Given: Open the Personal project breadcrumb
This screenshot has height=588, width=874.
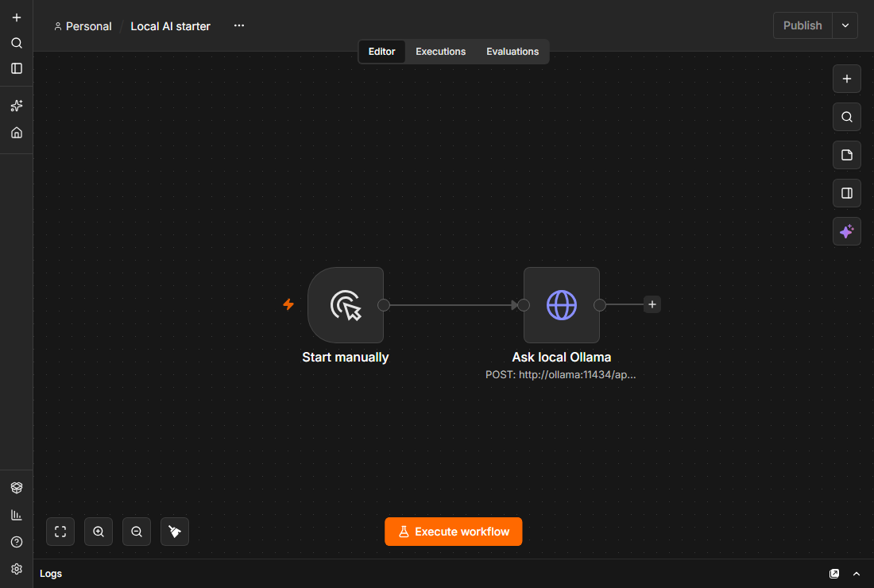Looking at the screenshot, I should tap(83, 26).
